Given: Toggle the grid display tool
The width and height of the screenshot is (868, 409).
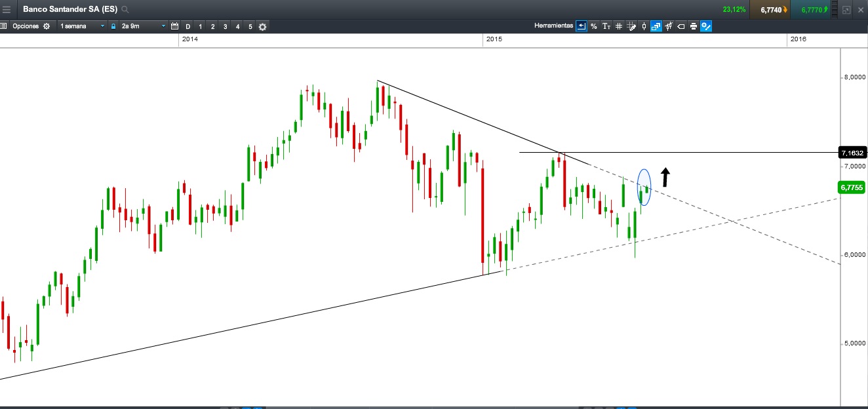Looking at the screenshot, I should (619, 26).
